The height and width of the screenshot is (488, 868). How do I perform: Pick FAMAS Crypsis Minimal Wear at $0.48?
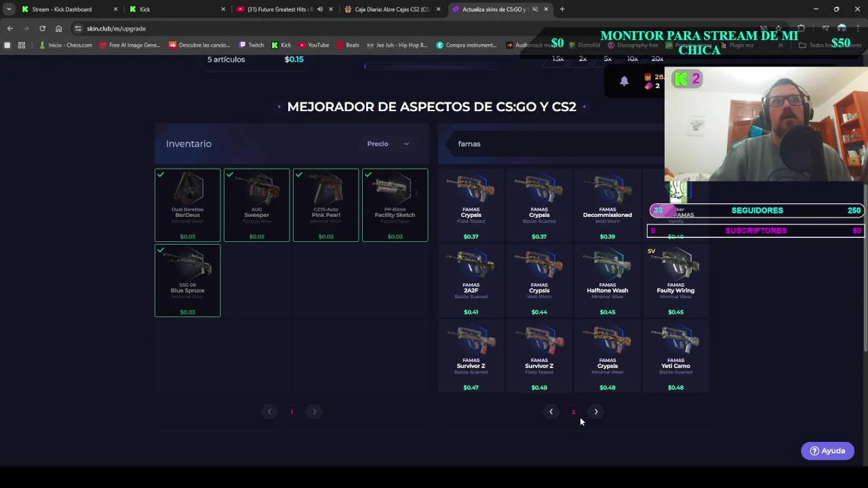click(x=608, y=357)
